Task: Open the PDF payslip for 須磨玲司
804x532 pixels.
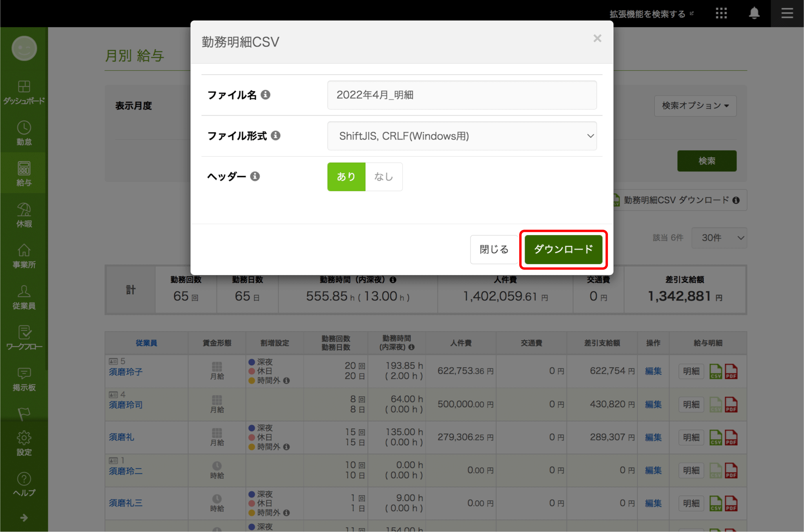Action: tap(731, 404)
